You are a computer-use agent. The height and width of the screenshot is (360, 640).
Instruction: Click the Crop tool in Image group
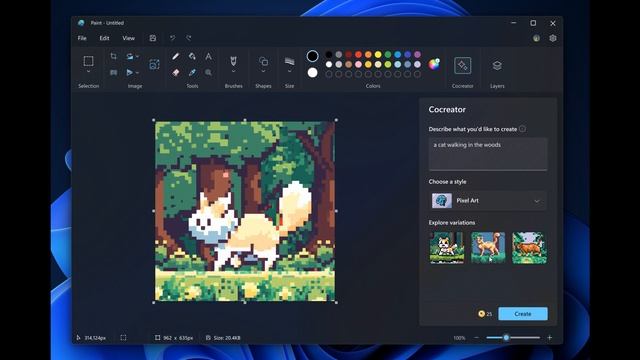113,56
